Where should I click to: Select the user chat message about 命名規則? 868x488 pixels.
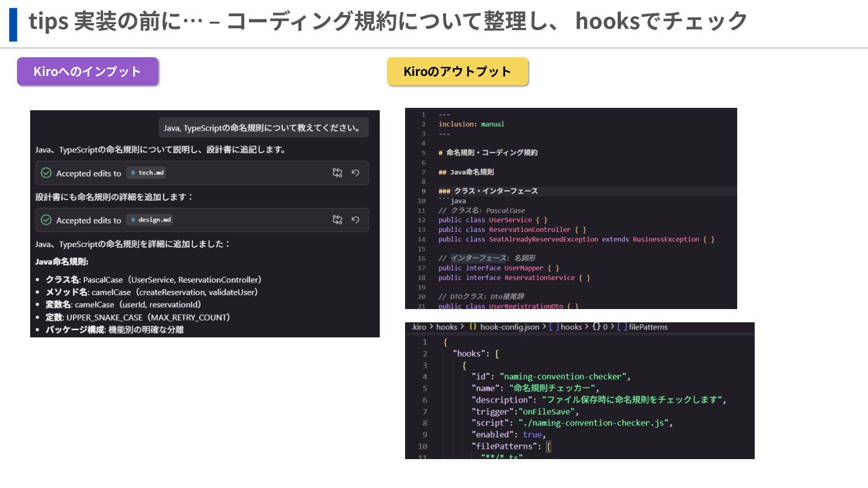tap(263, 128)
